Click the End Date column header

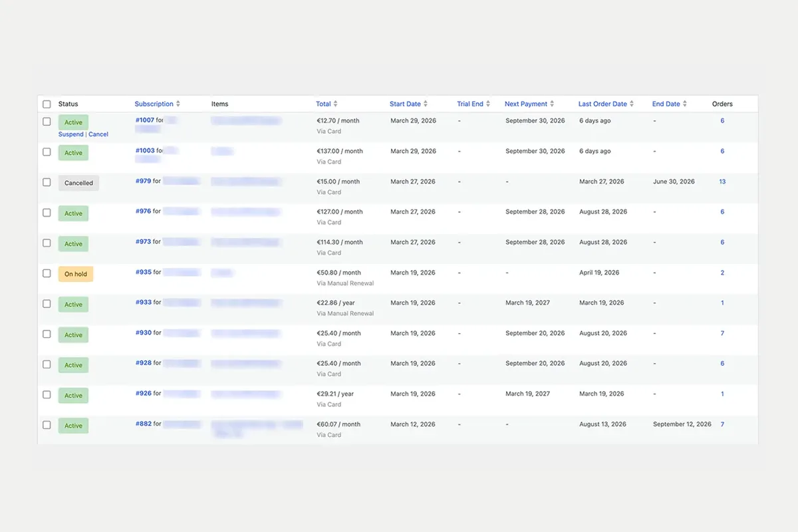coord(666,104)
